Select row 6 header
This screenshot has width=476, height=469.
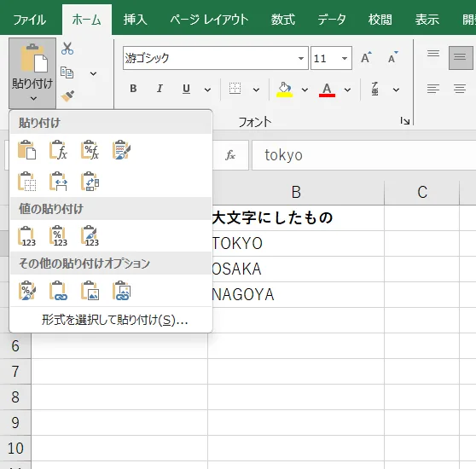15,346
